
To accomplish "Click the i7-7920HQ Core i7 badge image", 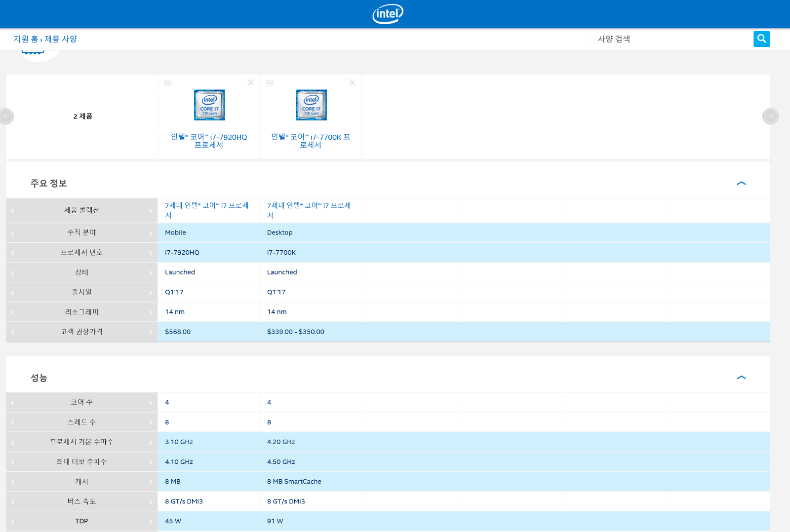I will coord(209,105).
